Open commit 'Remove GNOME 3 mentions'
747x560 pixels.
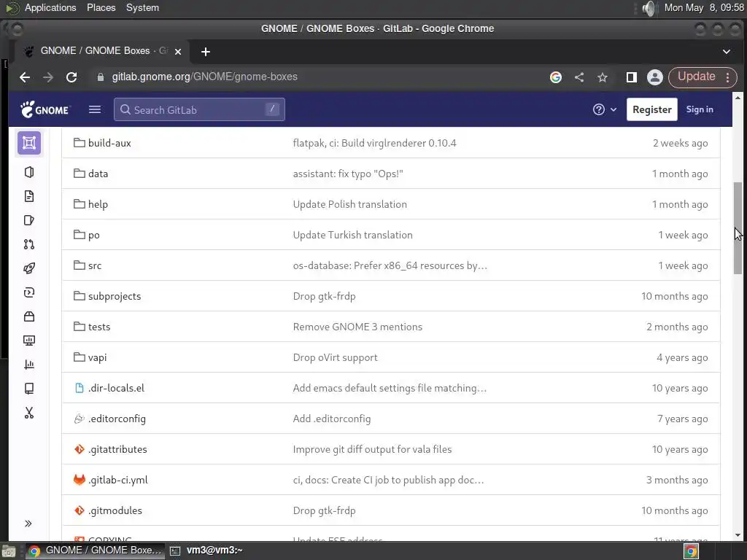pos(357,327)
